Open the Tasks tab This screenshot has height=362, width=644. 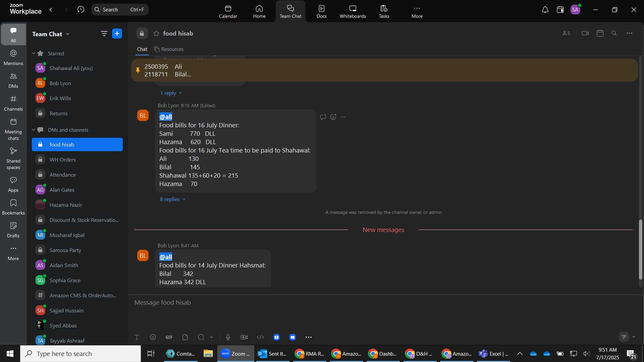point(384,11)
